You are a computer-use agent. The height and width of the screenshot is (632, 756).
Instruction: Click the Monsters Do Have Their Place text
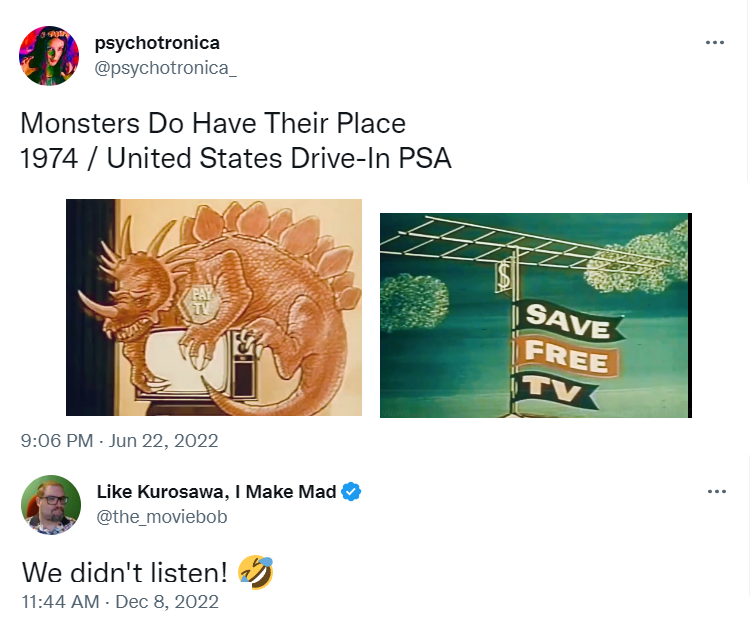[213, 123]
